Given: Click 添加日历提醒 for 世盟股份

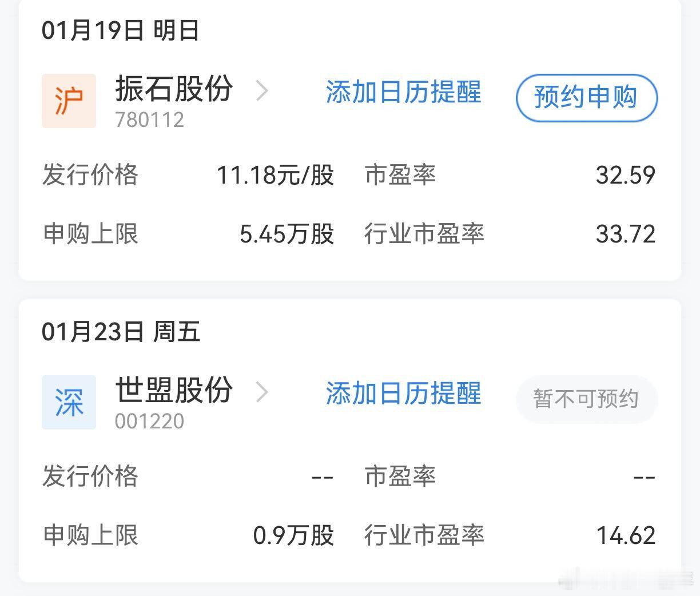Looking at the screenshot, I should [x=403, y=395].
